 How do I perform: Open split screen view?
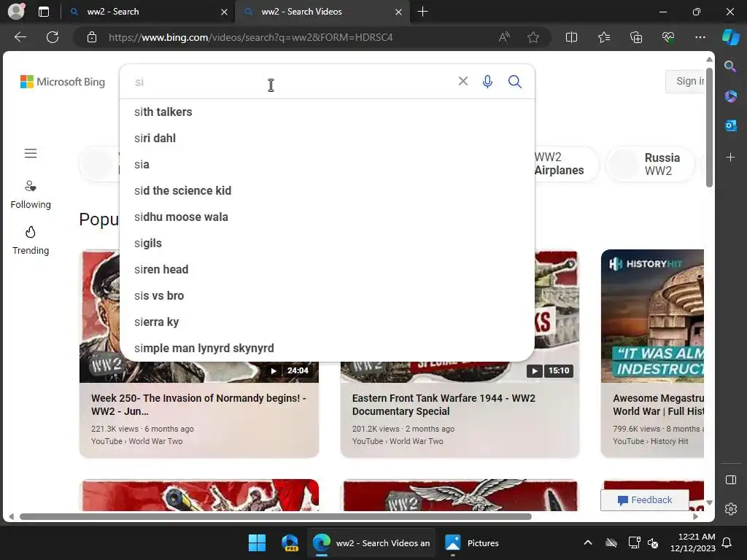(571, 37)
